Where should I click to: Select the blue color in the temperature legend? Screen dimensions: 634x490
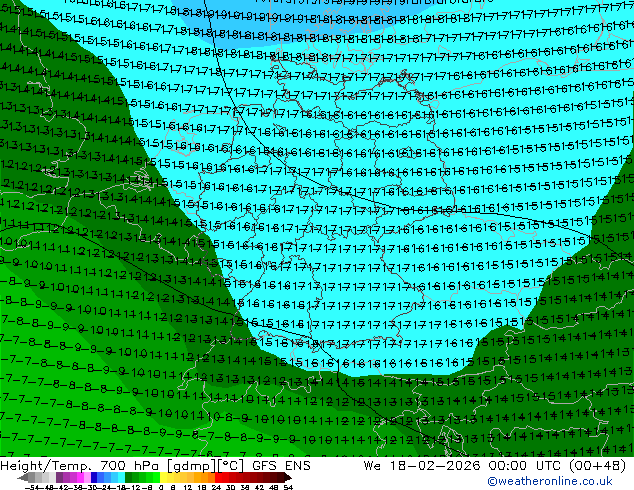pos(94,477)
